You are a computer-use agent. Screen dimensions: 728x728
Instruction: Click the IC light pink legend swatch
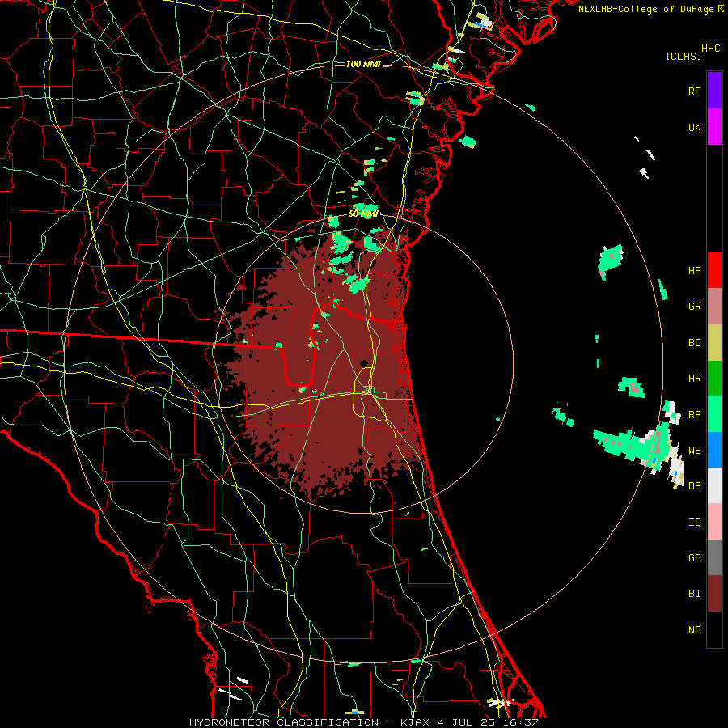coord(714,522)
